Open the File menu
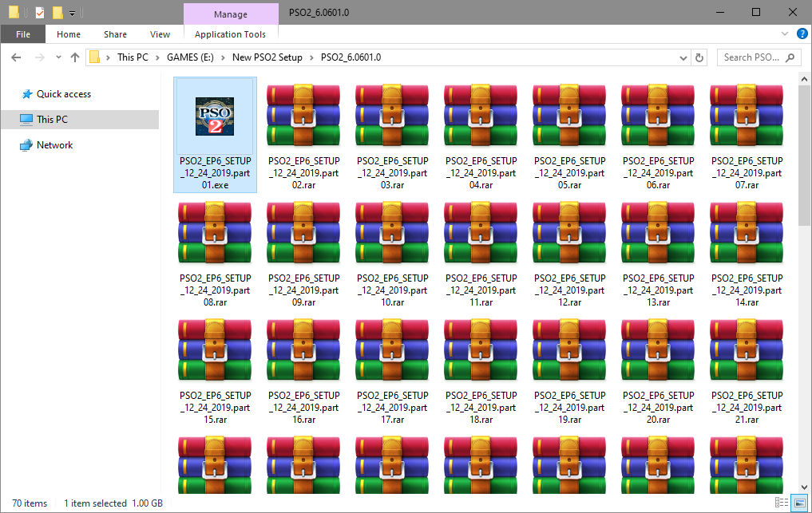The image size is (812, 513). [x=23, y=34]
